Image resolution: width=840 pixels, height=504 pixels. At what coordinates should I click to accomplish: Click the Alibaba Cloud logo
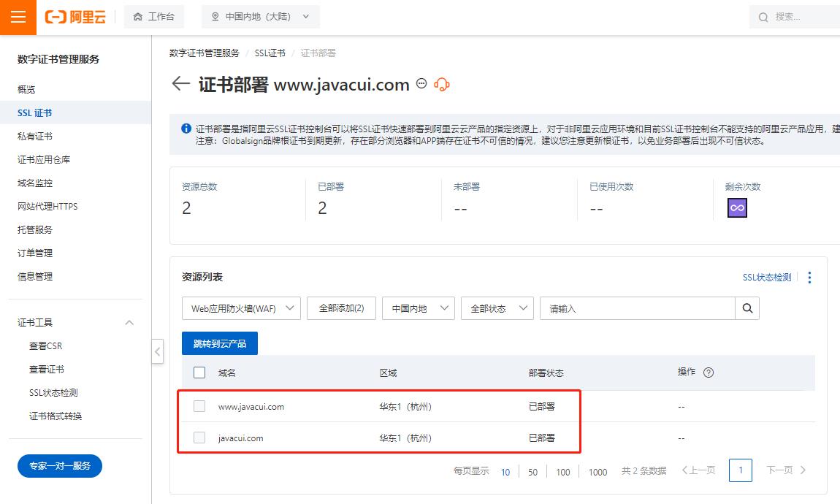click(x=75, y=17)
